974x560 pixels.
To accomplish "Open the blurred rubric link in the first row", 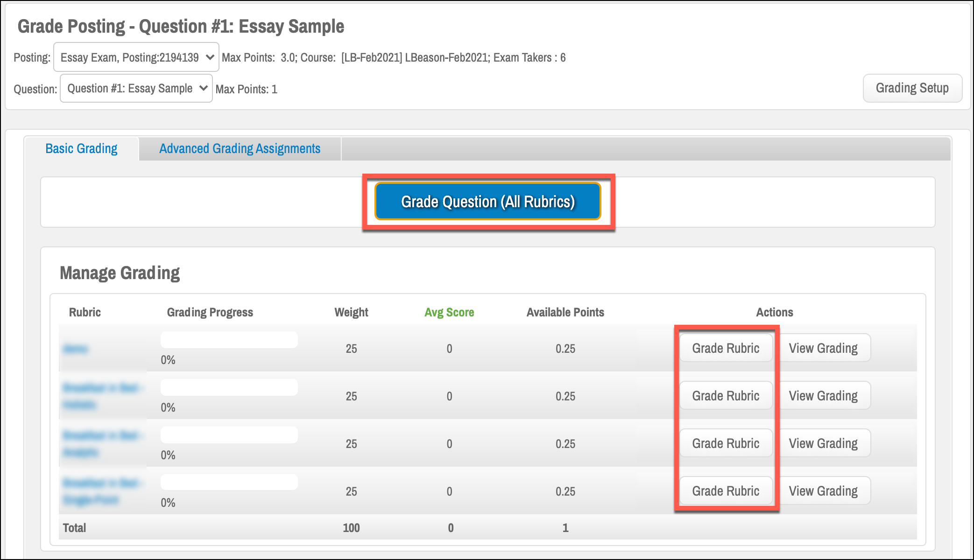I will click(x=75, y=349).
